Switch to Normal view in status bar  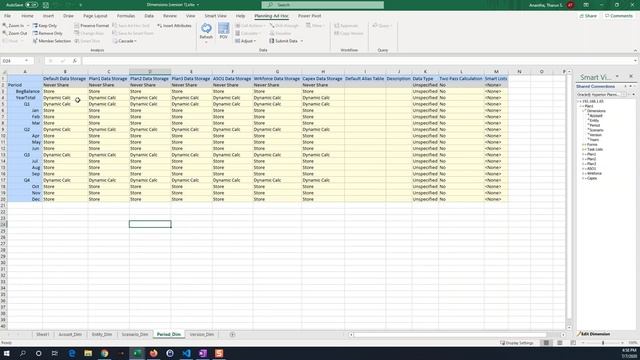pyautogui.click(x=546, y=343)
